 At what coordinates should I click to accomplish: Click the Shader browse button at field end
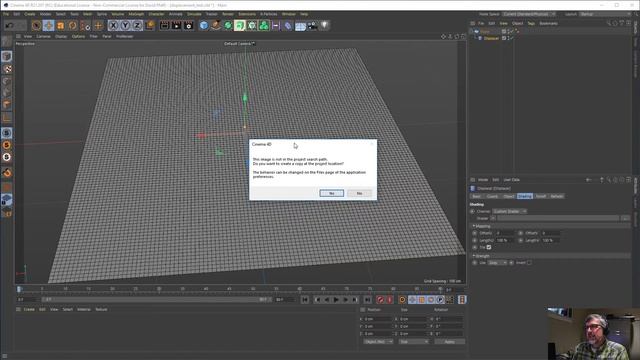tap(625, 218)
